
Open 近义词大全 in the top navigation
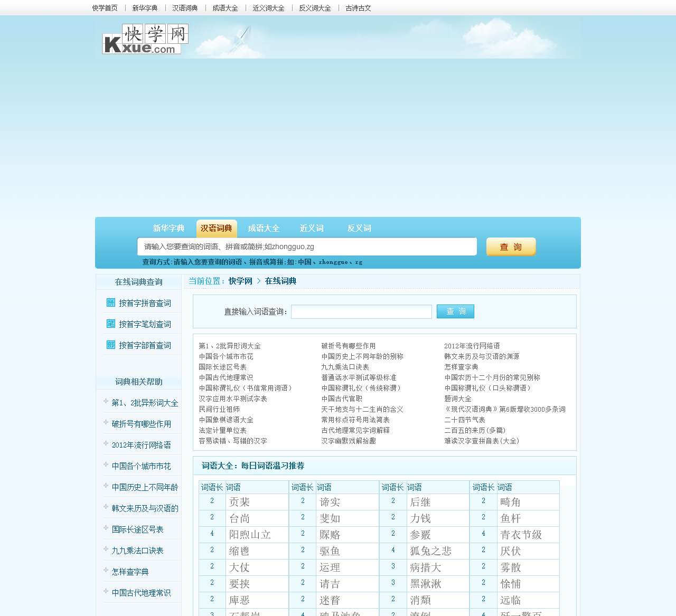(x=268, y=8)
